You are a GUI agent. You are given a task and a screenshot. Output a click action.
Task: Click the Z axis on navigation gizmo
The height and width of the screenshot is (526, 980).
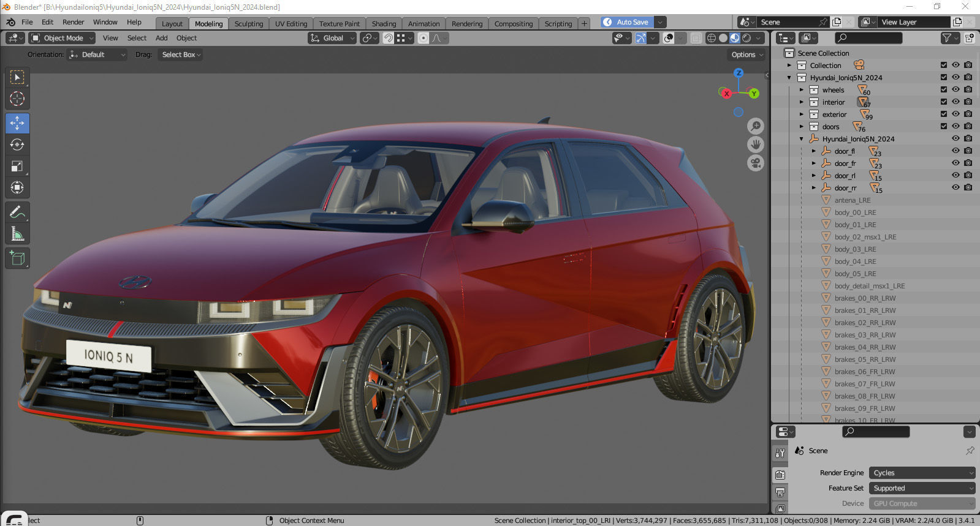(x=739, y=73)
